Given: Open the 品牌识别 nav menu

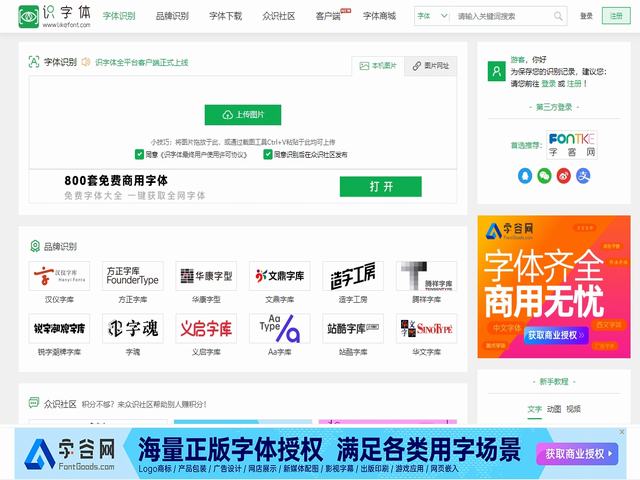Looking at the screenshot, I should 172,16.
